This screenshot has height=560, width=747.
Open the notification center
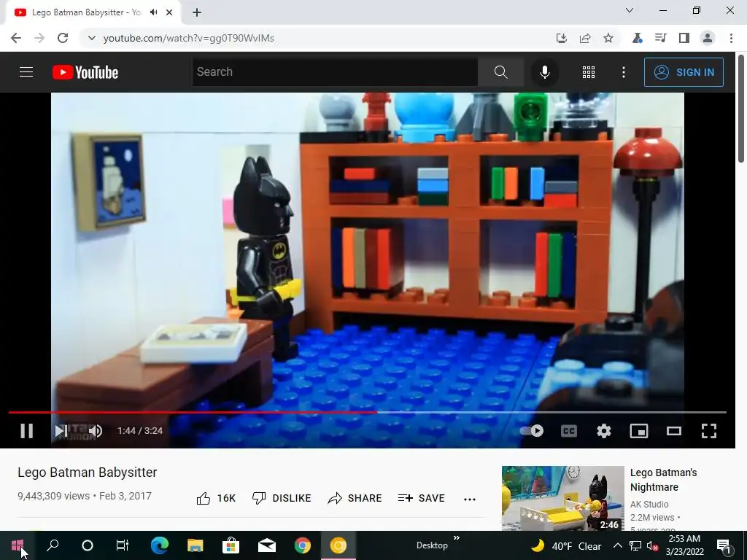(724, 545)
